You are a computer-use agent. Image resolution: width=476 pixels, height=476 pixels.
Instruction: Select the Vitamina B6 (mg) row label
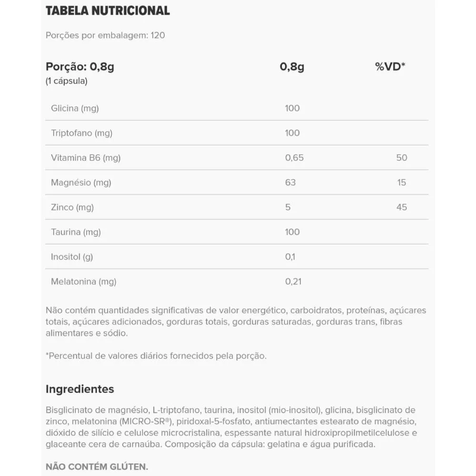(x=86, y=158)
